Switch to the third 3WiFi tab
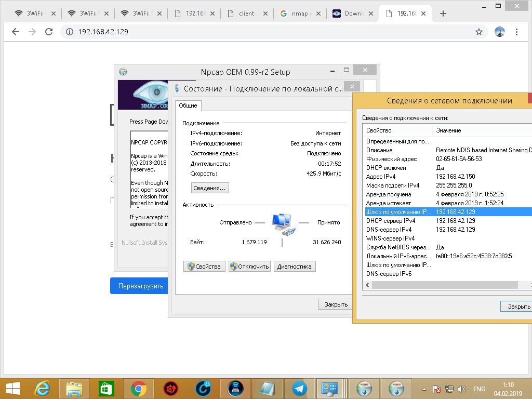 click(x=141, y=14)
